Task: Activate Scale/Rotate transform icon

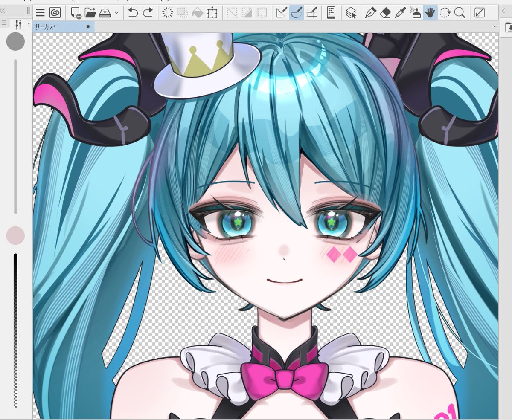Action: coord(212,13)
